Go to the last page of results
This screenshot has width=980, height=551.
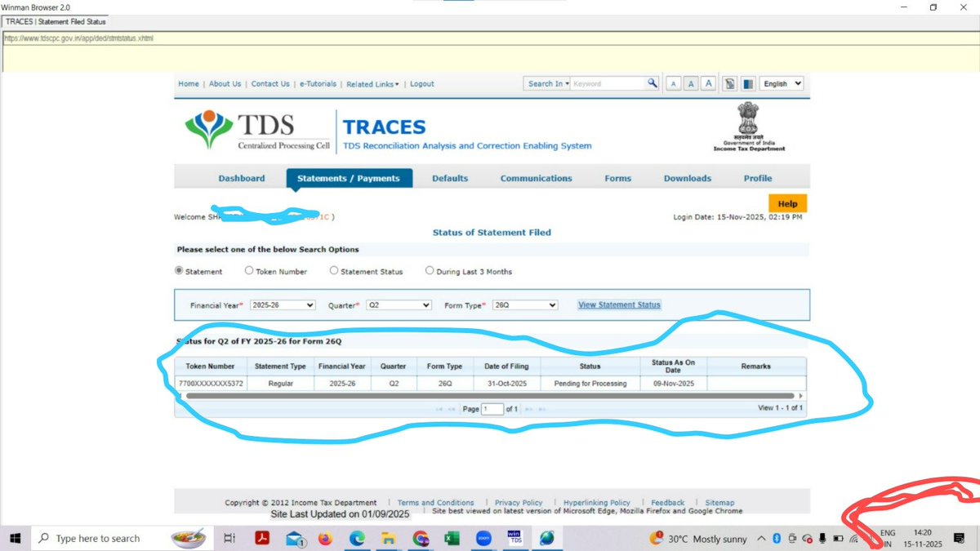coord(541,409)
